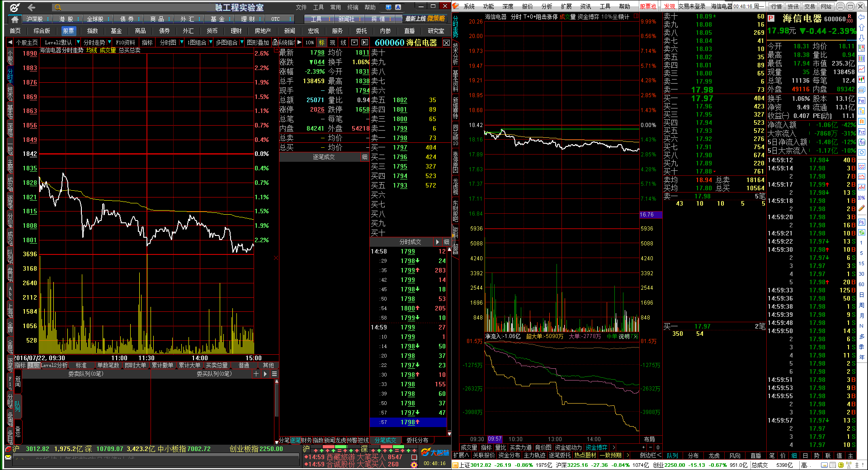This screenshot has width=868, height=470.
Task: Click the list icon beside the 西藏旅游 alert ticker
Action: pyautogui.click(x=414, y=457)
